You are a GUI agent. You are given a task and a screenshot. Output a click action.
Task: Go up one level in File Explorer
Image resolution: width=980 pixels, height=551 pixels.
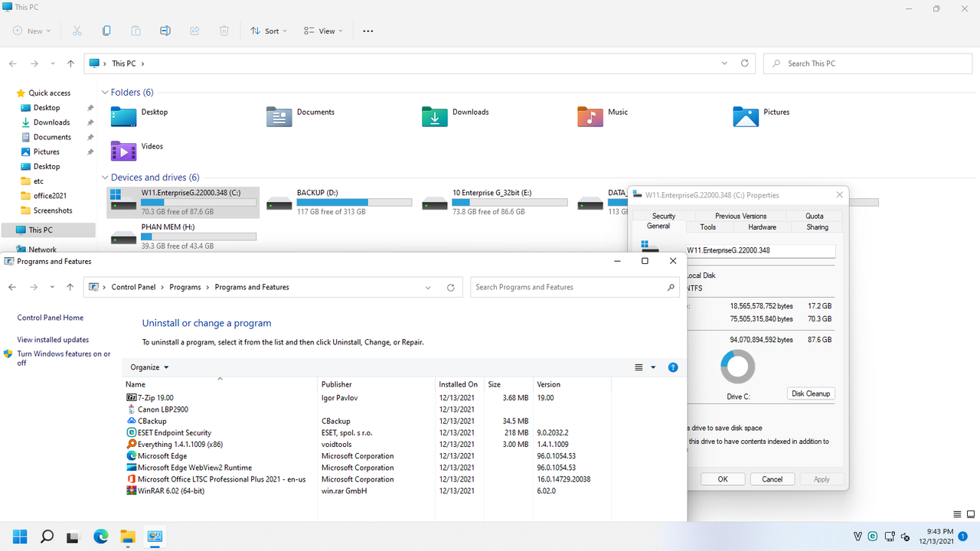pyautogui.click(x=70, y=64)
